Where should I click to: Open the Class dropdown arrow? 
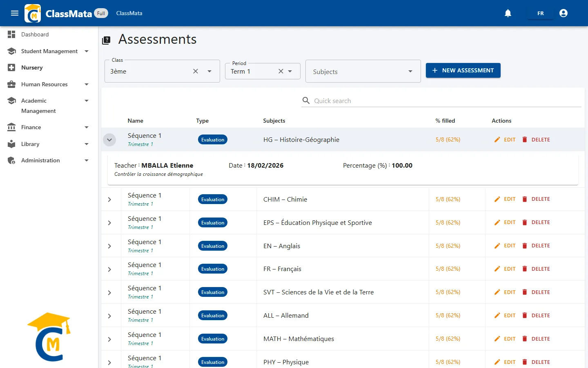pyautogui.click(x=209, y=71)
